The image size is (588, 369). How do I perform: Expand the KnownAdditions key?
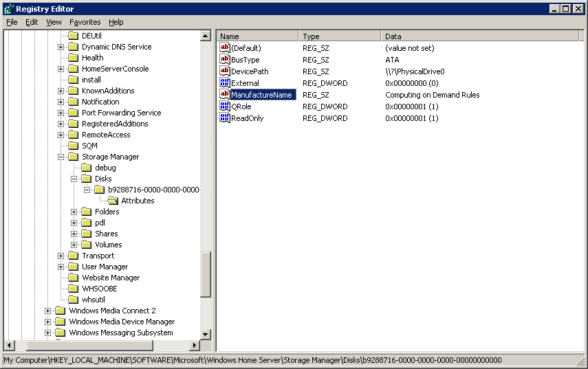tap(61, 91)
